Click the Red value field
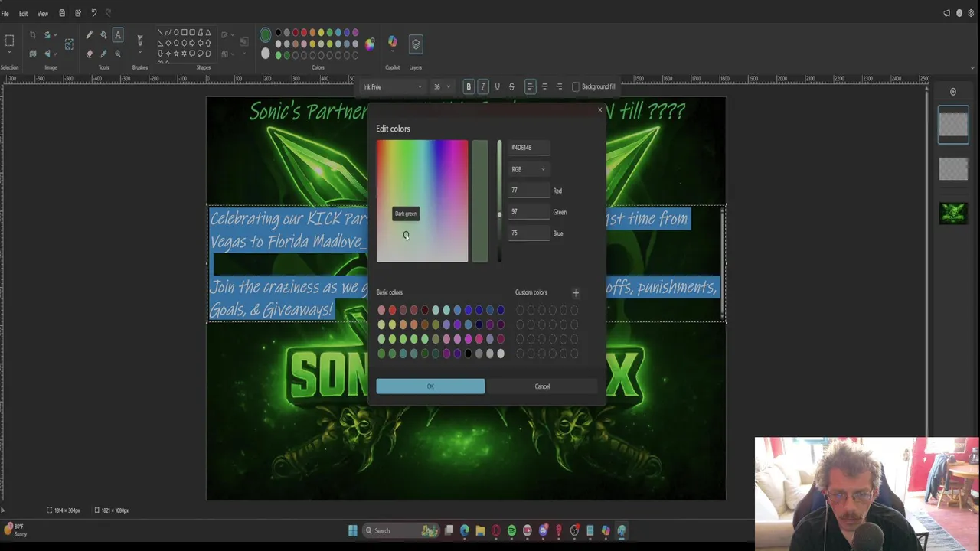The image size is (980, 551). point(529,191)
